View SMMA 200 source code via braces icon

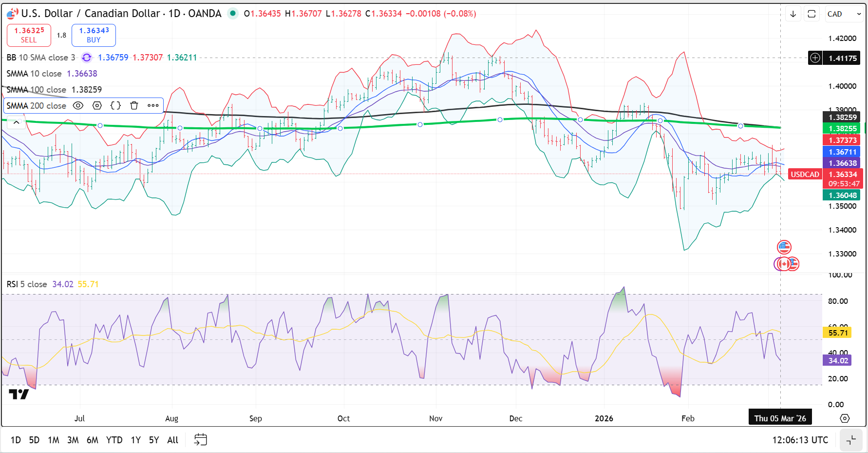(115, 106)
